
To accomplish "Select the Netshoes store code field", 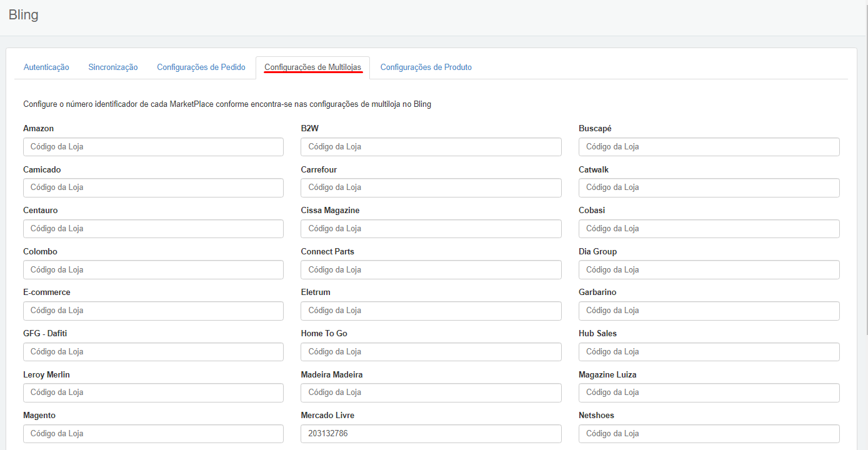I will click(709, 434).
